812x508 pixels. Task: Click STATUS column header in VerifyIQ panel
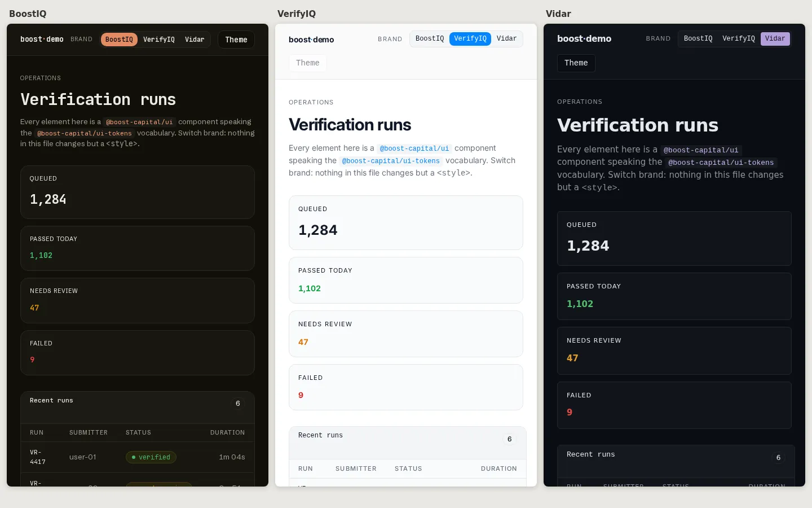coord(408,468)
